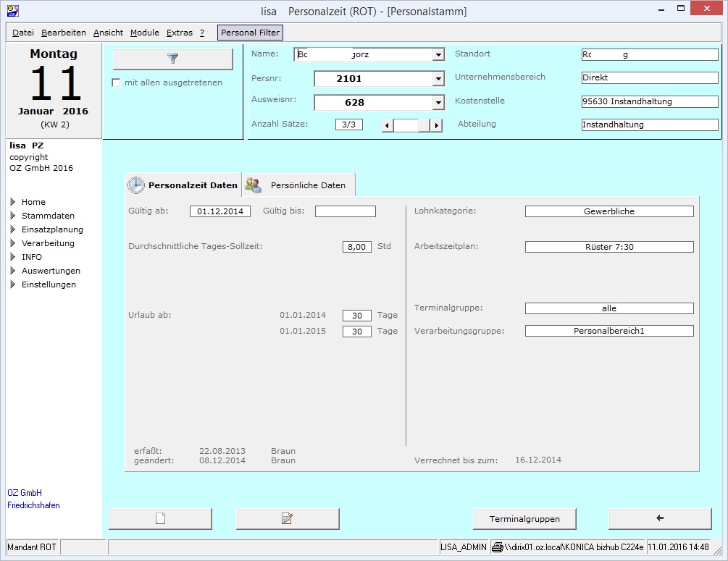
Task: Click the Terminalgruppe field 'alle'
Action: [x=609, y=308]
